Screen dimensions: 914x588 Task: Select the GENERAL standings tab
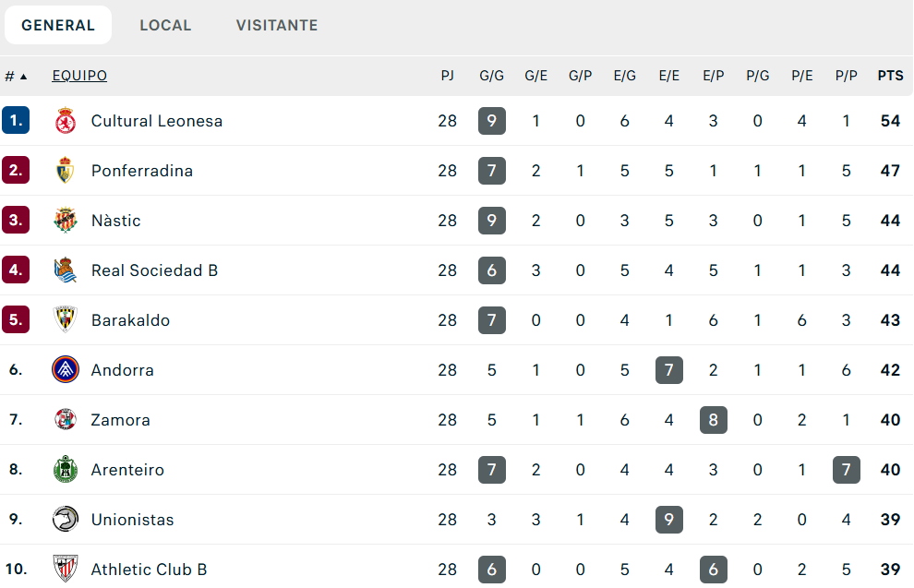[58, 26]
